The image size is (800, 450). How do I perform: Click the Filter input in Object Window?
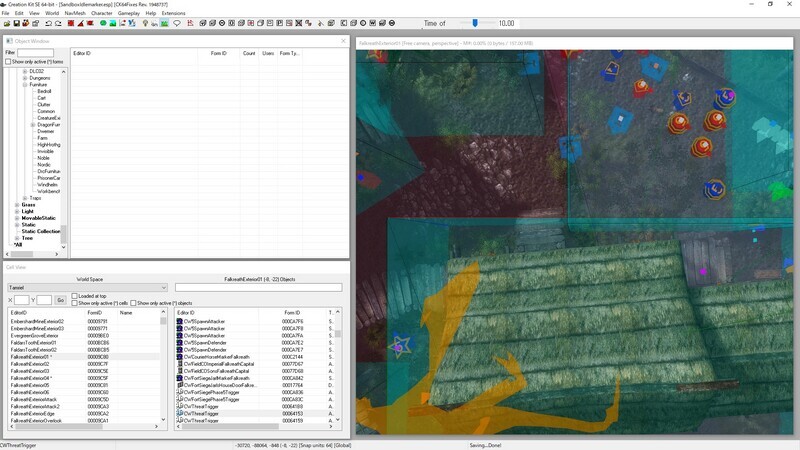pyautogui.click(x=35, y=53)
